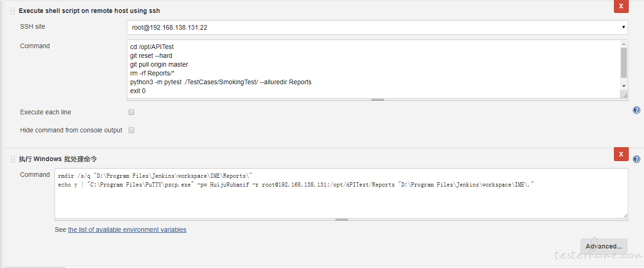Delete the Windows batch command build step
The width and height of the screenshot is (644, 268).
click(621, 154)
